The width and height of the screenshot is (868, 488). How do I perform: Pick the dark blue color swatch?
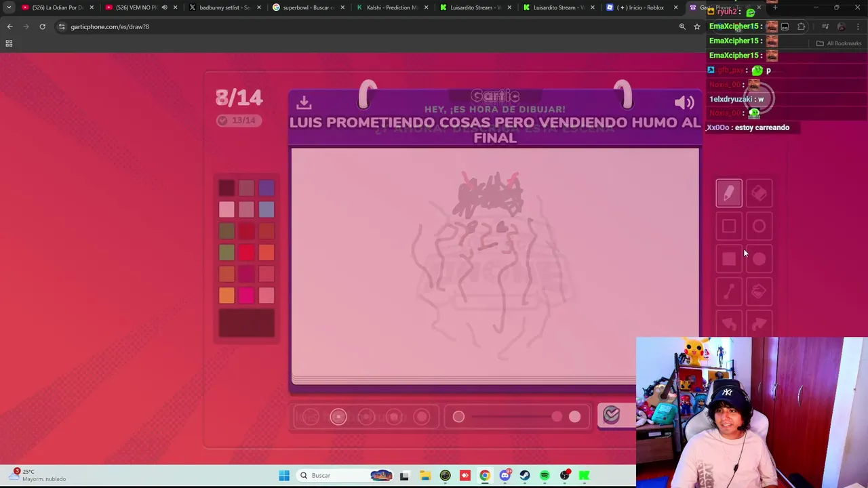(266, 188)
